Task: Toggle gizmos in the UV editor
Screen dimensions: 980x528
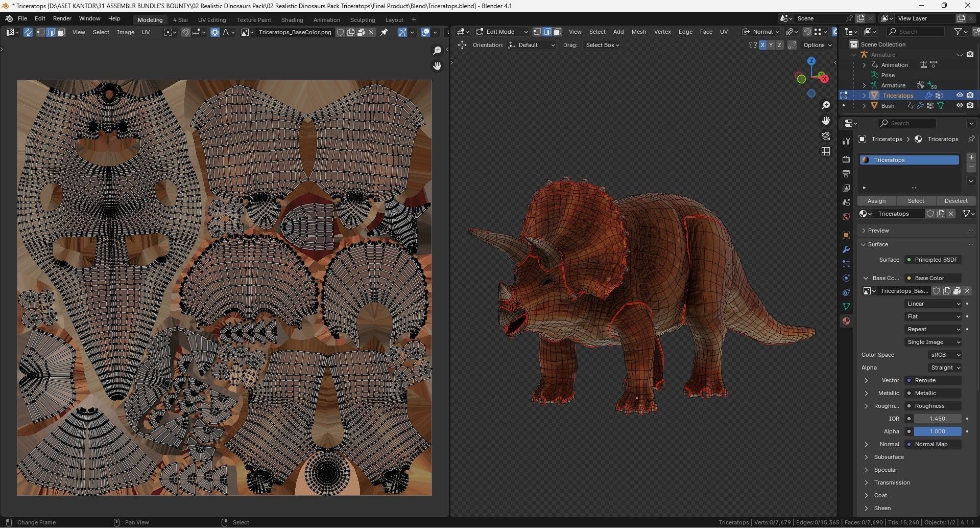Action: point(402,32)
